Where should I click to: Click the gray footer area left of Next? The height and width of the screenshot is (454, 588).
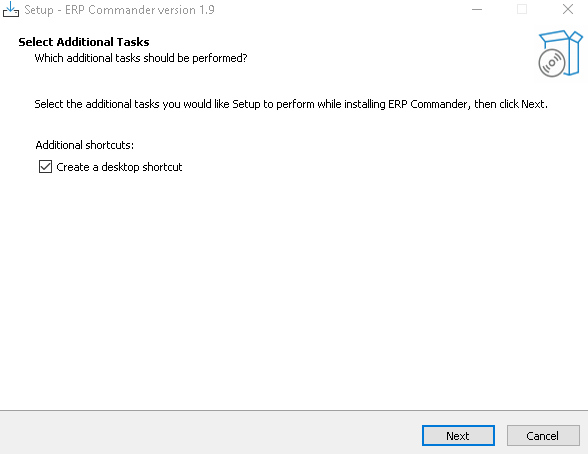point(210,433)
